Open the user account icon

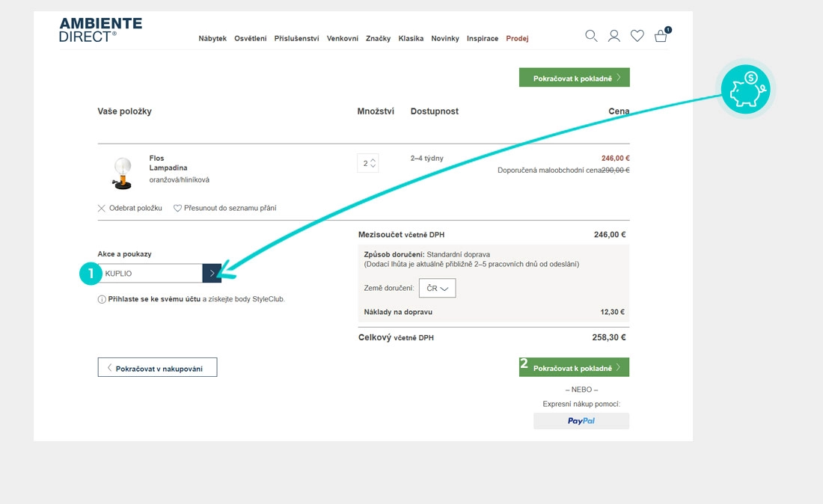[x=614, y=36]
